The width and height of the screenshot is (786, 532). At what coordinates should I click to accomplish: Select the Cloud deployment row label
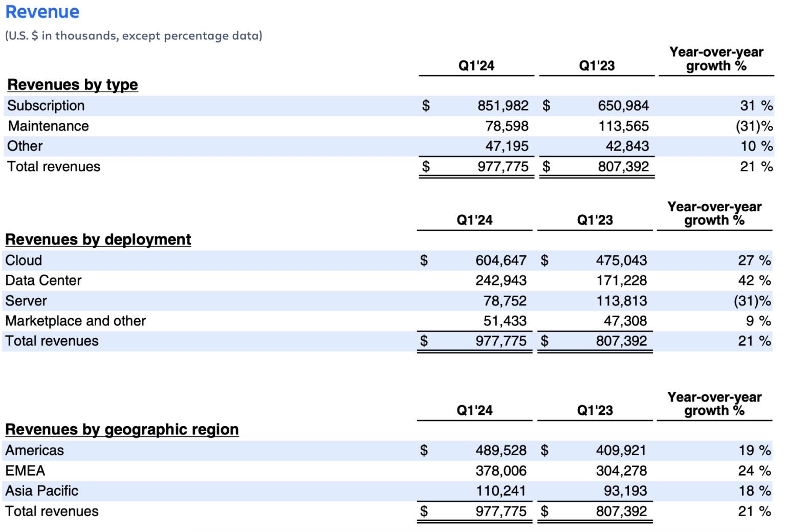pyautogui.click(x=23, y=260)
